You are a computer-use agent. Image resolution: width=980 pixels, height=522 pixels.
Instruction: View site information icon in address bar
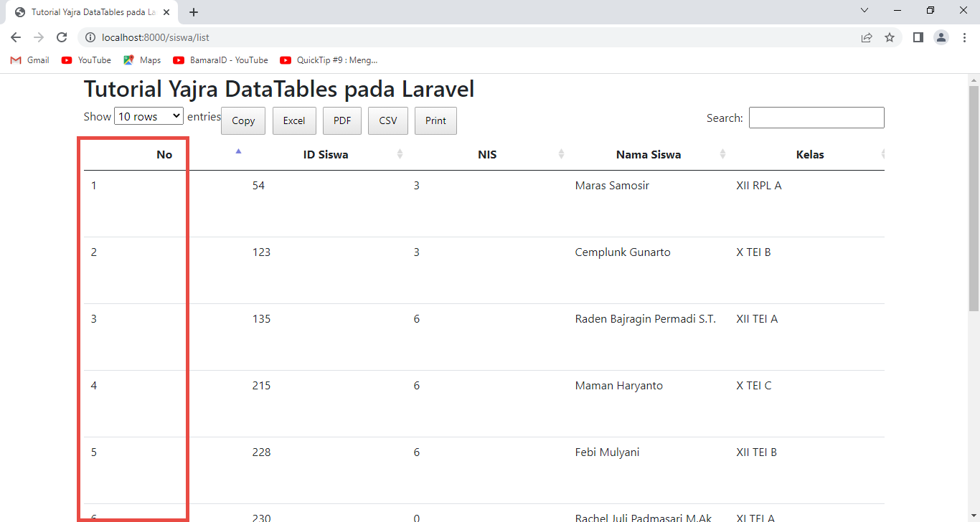90,37
